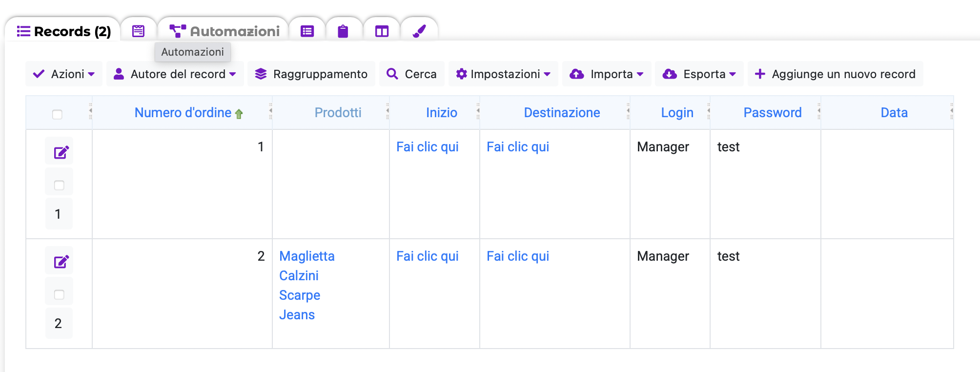Click the Cerca magnifier icon
980x372 pixels.
click(x=392, y=74)
